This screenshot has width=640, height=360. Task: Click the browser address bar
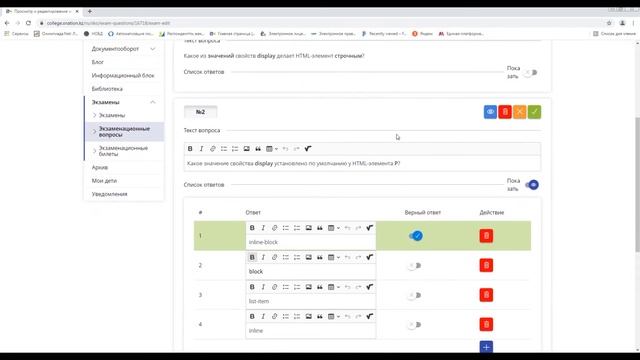(318, 23)
